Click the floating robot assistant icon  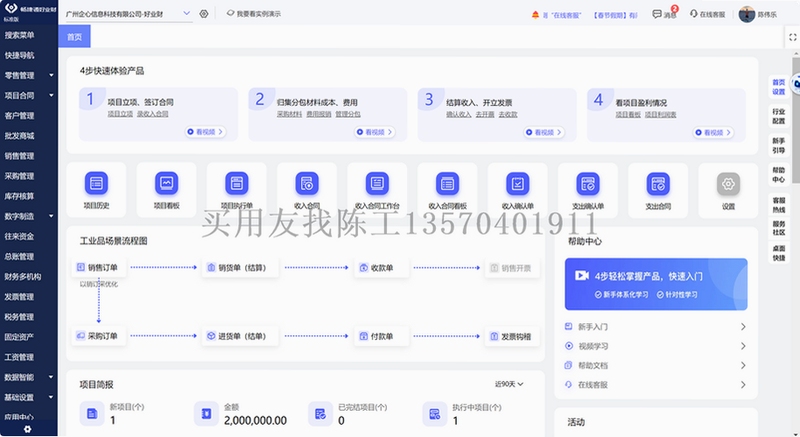795,84
